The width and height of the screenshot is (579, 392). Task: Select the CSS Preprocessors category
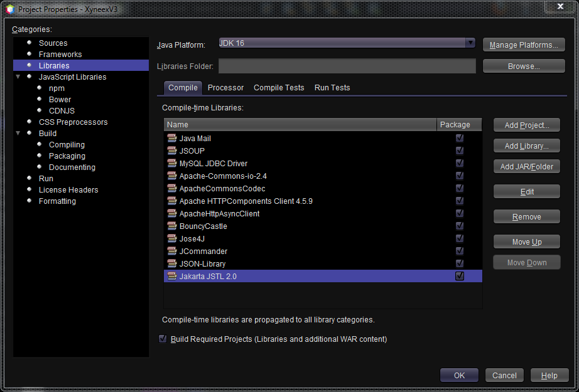73,122
